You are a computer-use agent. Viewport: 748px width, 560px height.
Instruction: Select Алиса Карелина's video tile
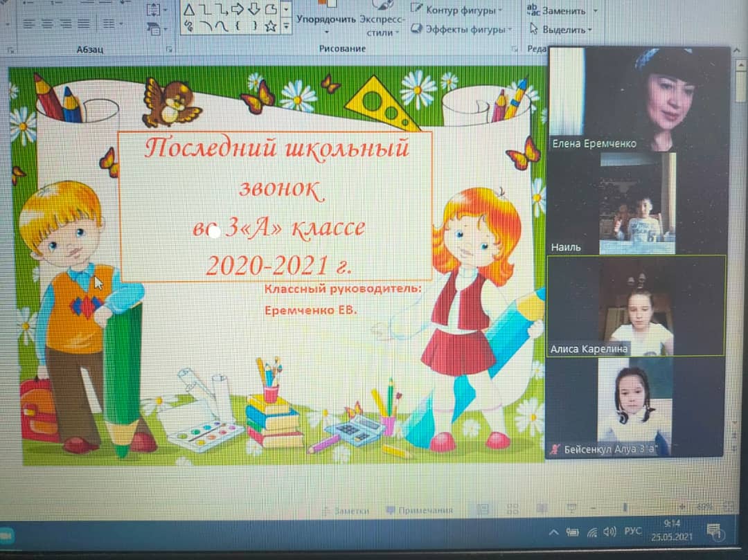point(636,305)
